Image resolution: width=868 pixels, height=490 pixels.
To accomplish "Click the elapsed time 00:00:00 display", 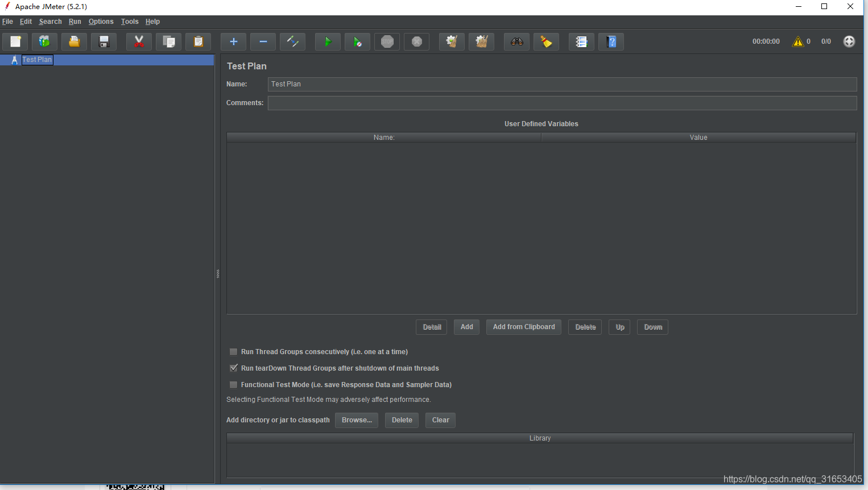I will coord(766,41).
